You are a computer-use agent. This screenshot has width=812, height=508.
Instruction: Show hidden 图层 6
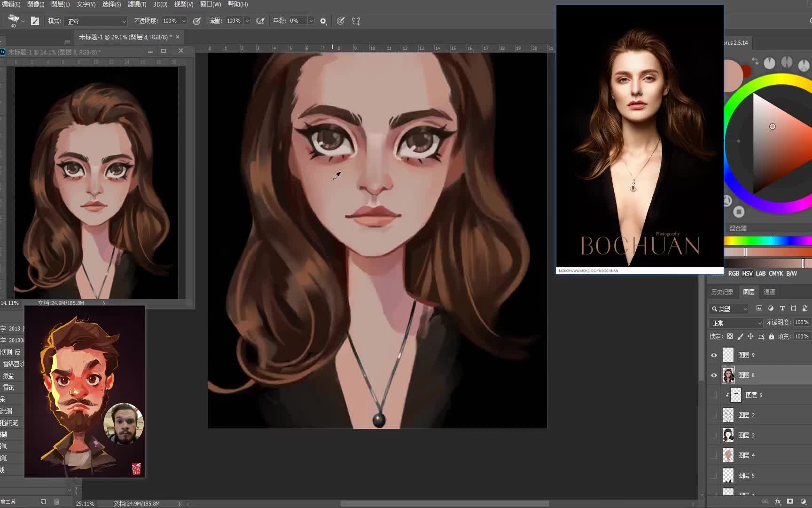pyautogui.click(x=714, y=395)
